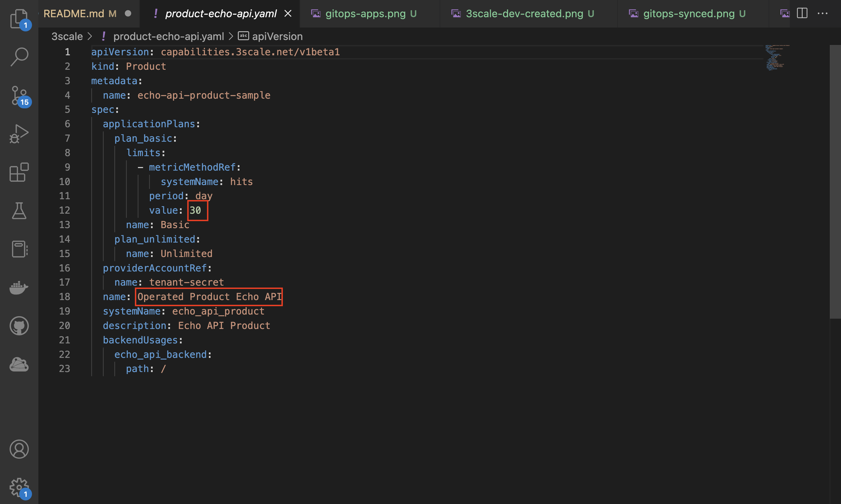Open the Docker view icon
Image resolution: width=841 pixels, height=504 pixels.
point(19,287)
